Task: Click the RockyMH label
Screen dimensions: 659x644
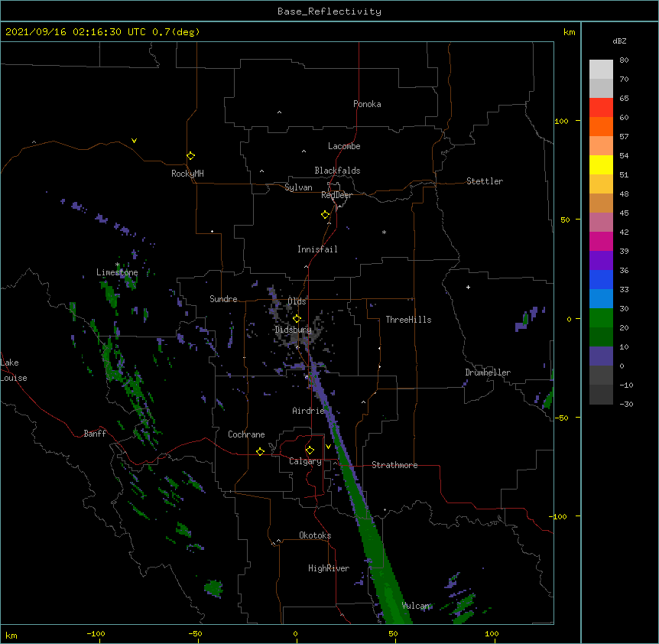Action: coord(187,174)
